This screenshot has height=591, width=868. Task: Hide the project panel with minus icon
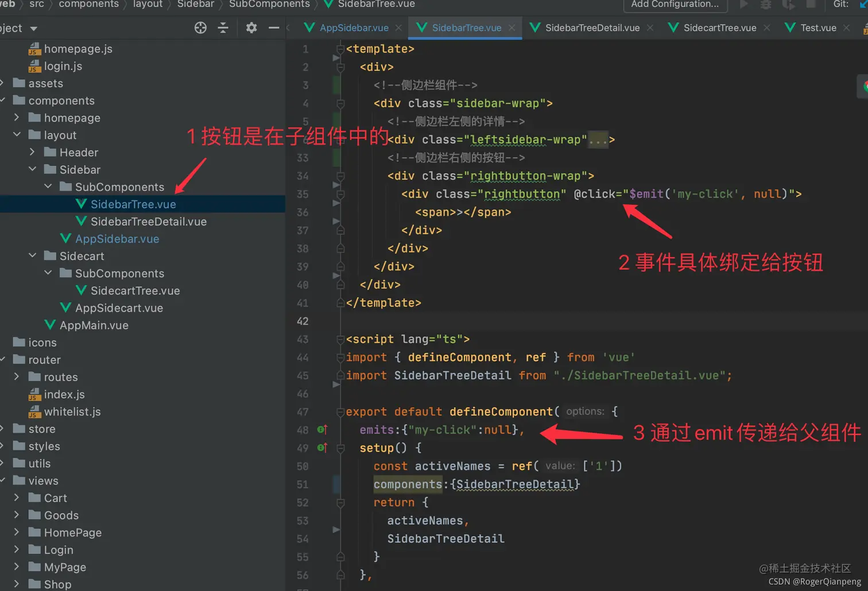[x=274, y=28]
